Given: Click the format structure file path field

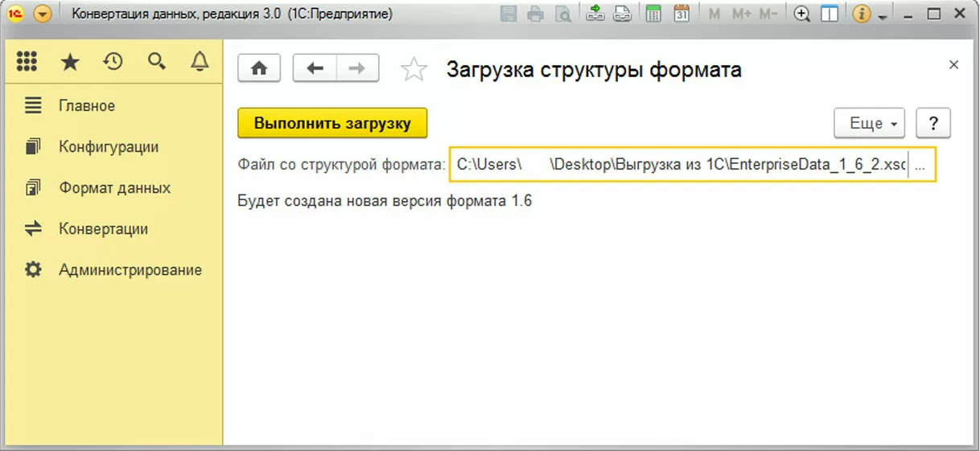Looking at the screenshot, I should [x=680, y=165].
